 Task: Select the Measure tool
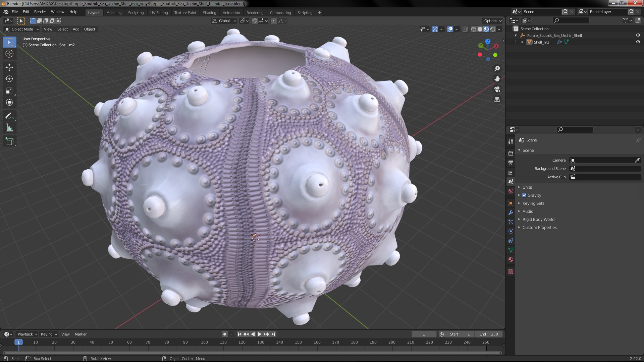(9, 128)
